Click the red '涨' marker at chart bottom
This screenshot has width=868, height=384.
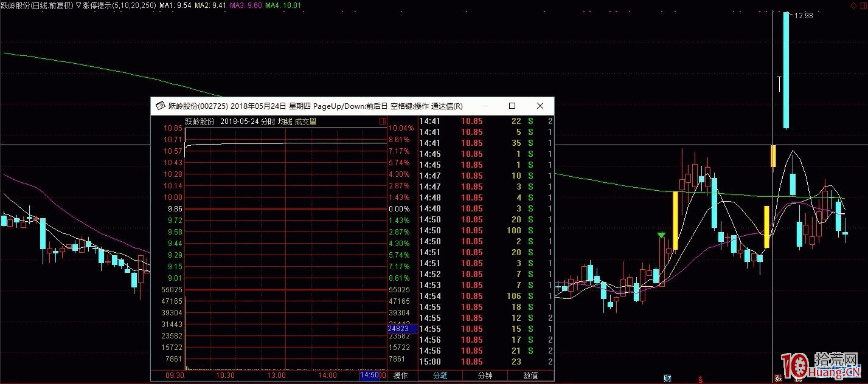(778, 379)
